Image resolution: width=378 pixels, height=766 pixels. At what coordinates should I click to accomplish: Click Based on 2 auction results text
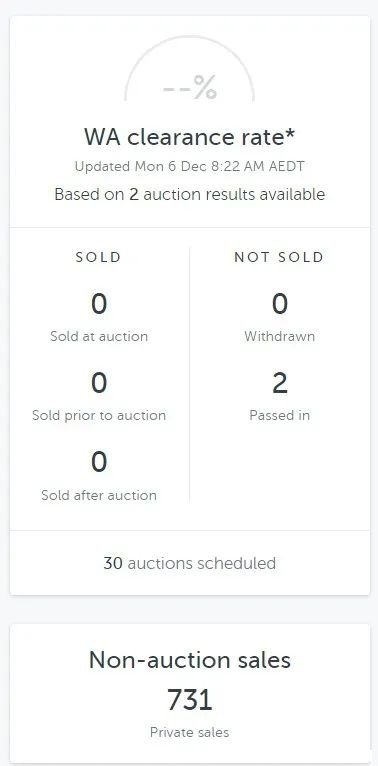[x=189, y=194]
